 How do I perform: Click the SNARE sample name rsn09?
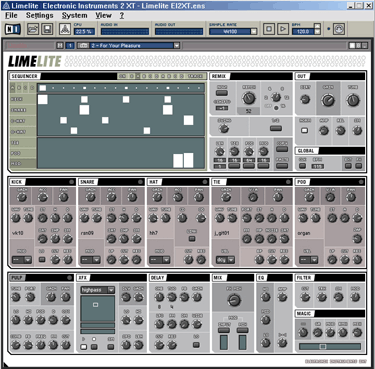87,233
